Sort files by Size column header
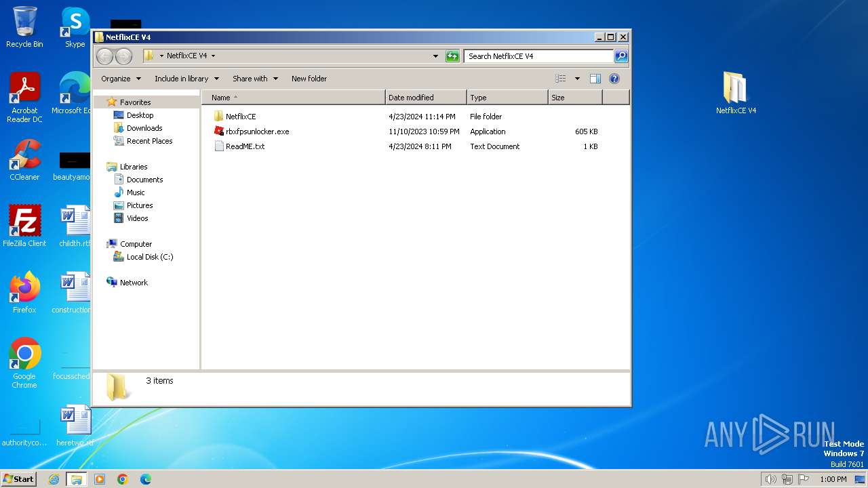Screen dimensions: 868x488 (x=575, y=98)
